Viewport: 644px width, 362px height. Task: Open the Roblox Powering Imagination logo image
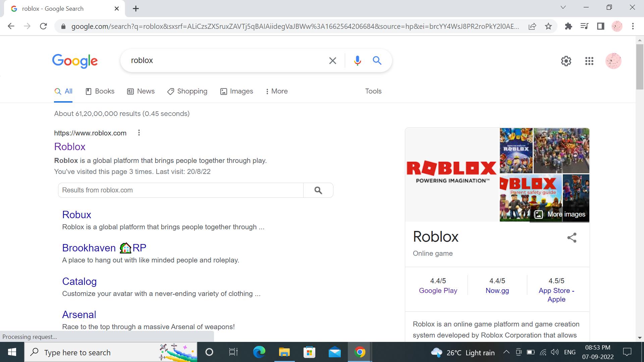pyautogui.click(x=452, y=174)
